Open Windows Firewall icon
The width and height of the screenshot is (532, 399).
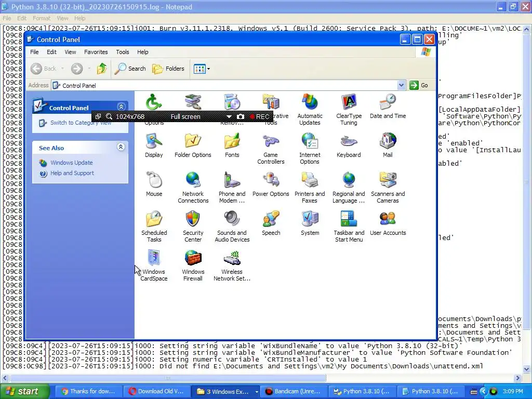click(193, 265)
